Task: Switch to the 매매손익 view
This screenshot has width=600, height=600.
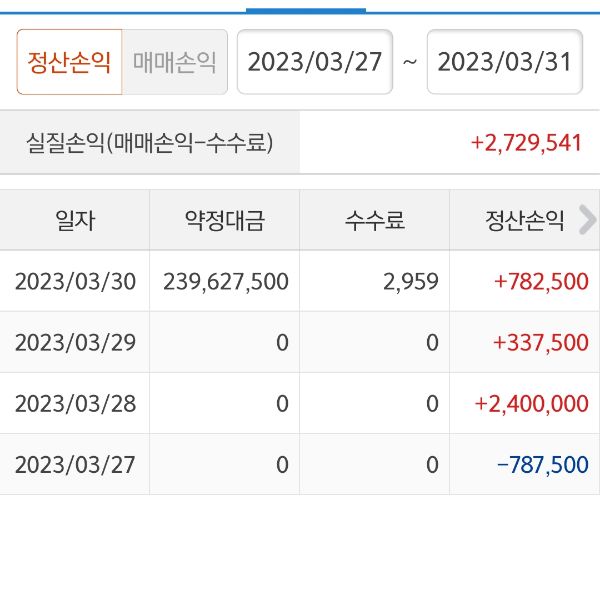Action: click(175, 62)
